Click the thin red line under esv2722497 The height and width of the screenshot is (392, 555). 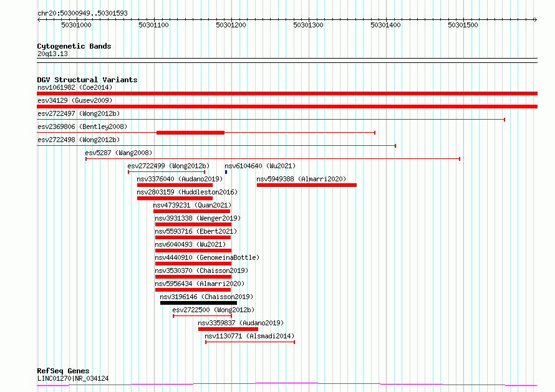[x=271, y=120]
